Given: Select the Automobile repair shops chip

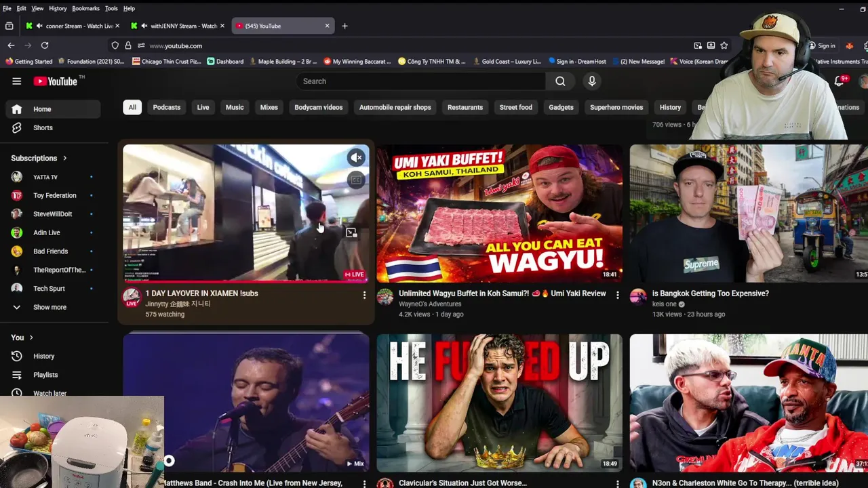Looking at the screenshot, I should pos(395,107).
